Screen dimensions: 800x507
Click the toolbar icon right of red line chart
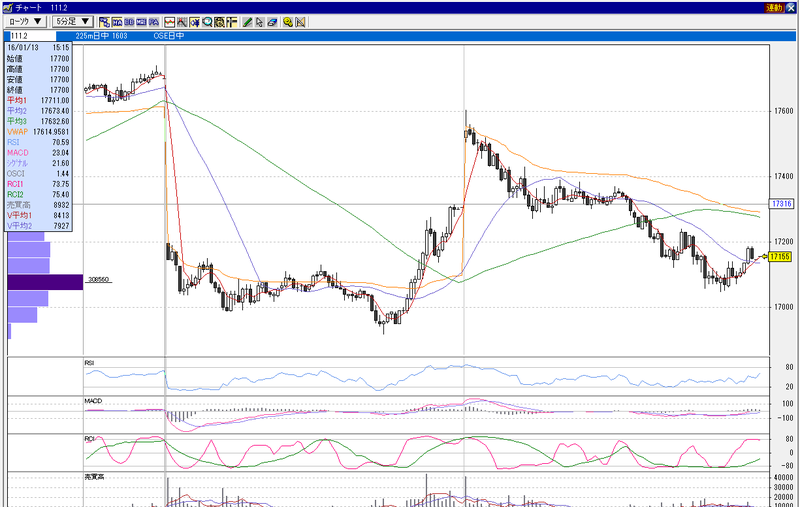point(182,22)
